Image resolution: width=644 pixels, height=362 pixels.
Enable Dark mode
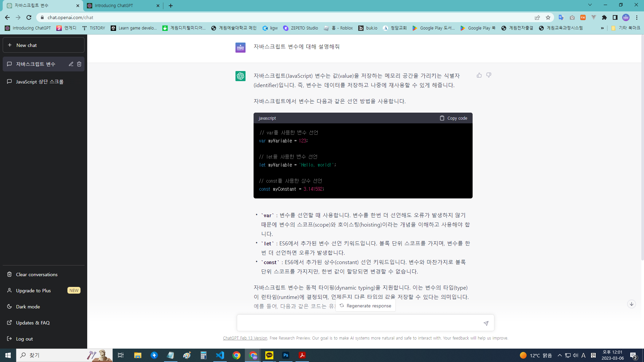point(28,306)
